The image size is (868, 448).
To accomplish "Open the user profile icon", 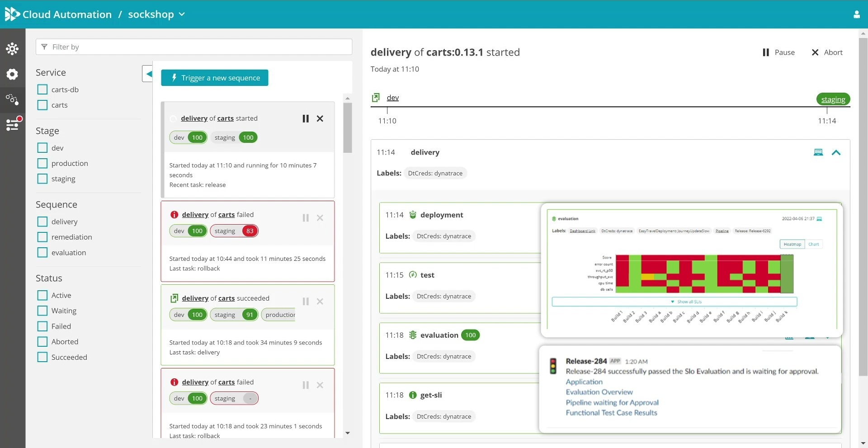I will click(856, 14).
